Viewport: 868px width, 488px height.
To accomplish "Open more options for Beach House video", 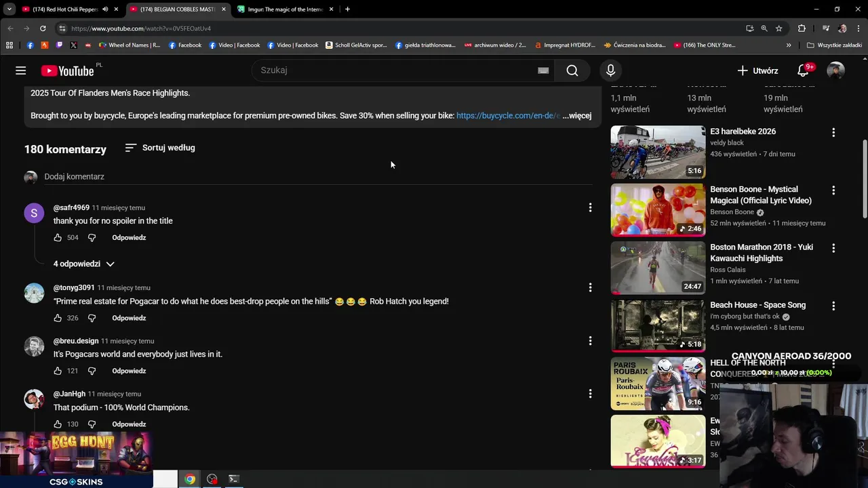I will pos(833,306).
